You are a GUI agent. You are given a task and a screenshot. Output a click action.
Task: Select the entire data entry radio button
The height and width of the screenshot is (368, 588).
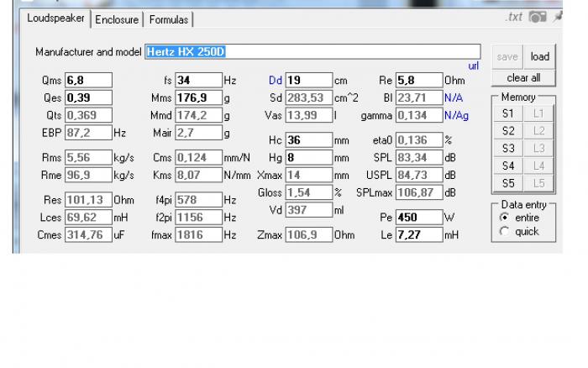point(504,218)
